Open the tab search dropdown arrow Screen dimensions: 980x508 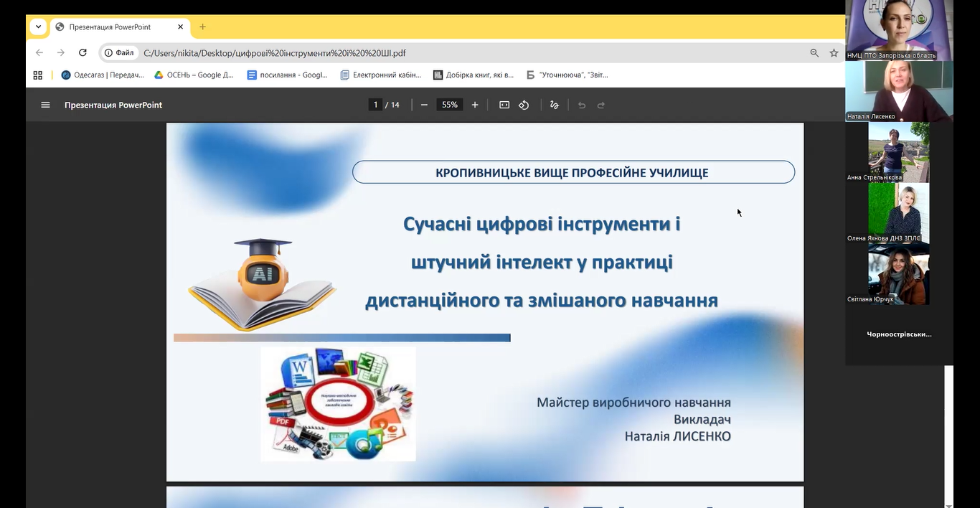point(38,27)
